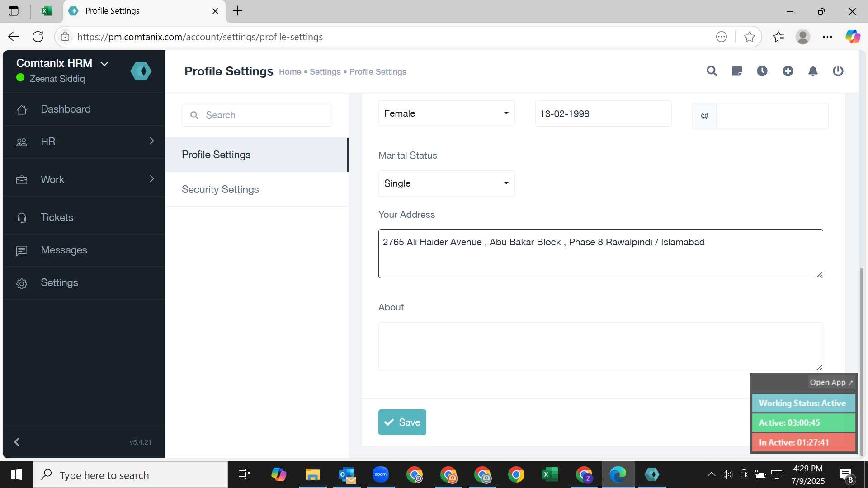
Task: Open the Windows Start menu
Action: [x=16, y=474]
